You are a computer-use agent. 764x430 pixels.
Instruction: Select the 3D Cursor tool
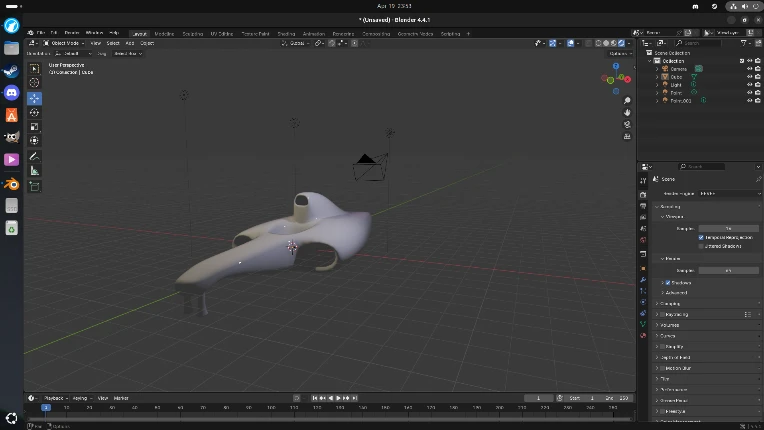click(34, 83)
